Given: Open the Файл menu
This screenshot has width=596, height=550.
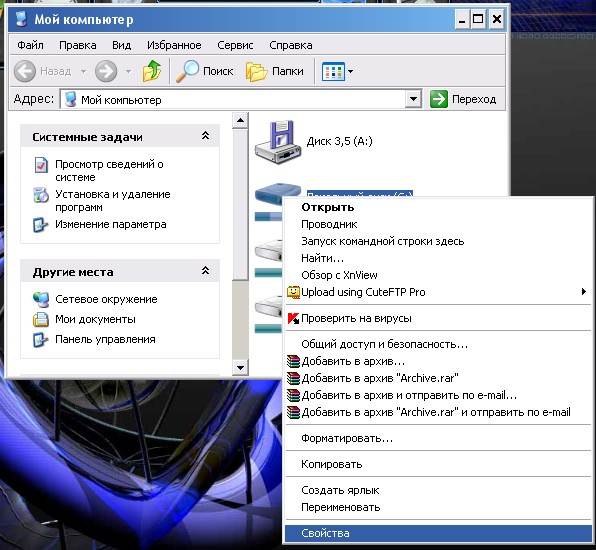Looking at the screenshot, I should click(x=30, y=45).
